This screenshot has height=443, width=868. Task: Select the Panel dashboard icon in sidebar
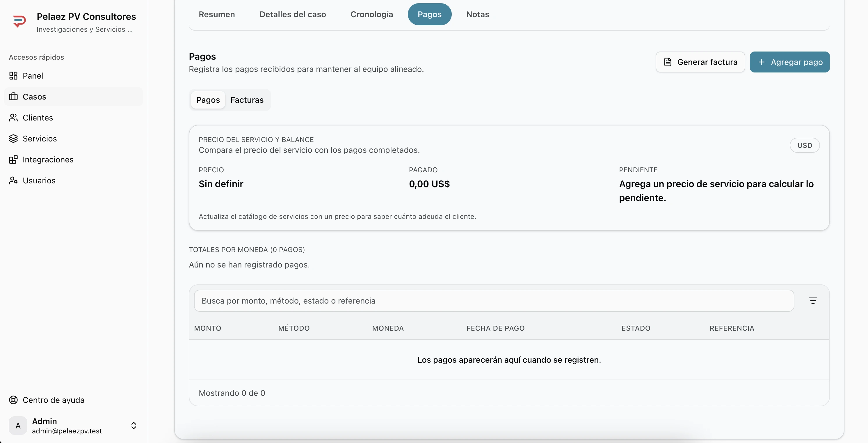click(x=13, y=76)
